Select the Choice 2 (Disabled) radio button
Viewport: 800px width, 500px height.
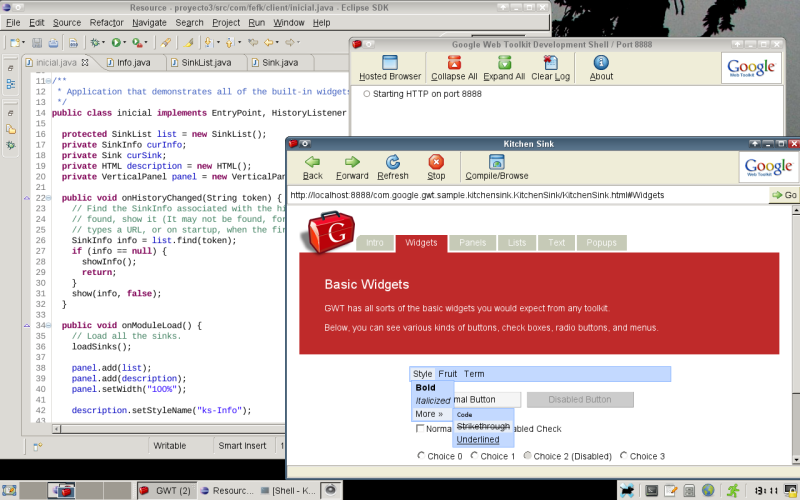(528, 455)
